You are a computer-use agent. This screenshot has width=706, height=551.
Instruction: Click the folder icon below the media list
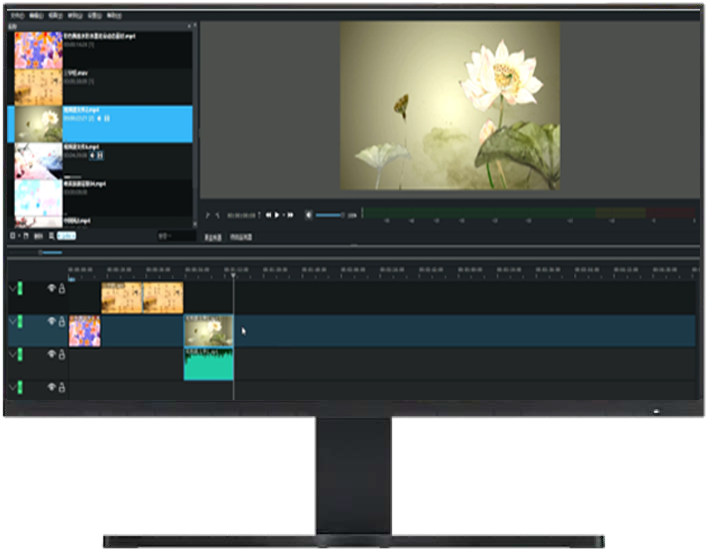[24, 235]
